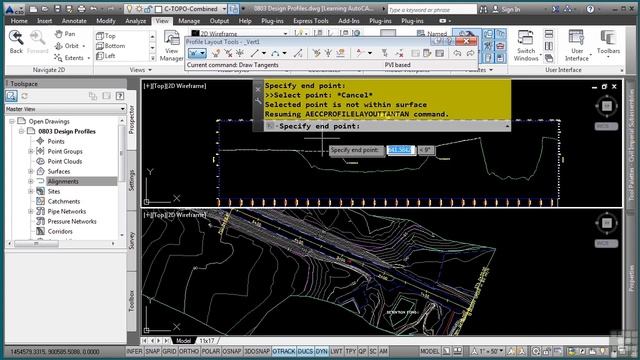
Task: Switch to the Express Tools tab
Action: (311, 21)
